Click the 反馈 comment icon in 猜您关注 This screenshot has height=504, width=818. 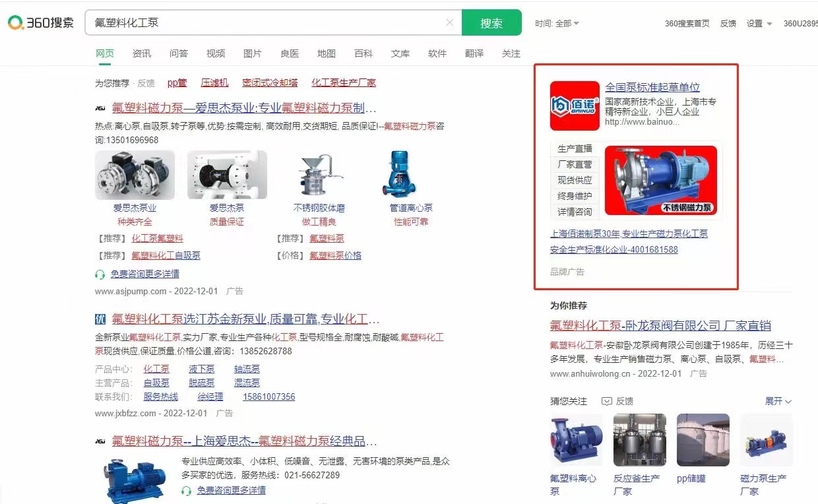(607, 401)
